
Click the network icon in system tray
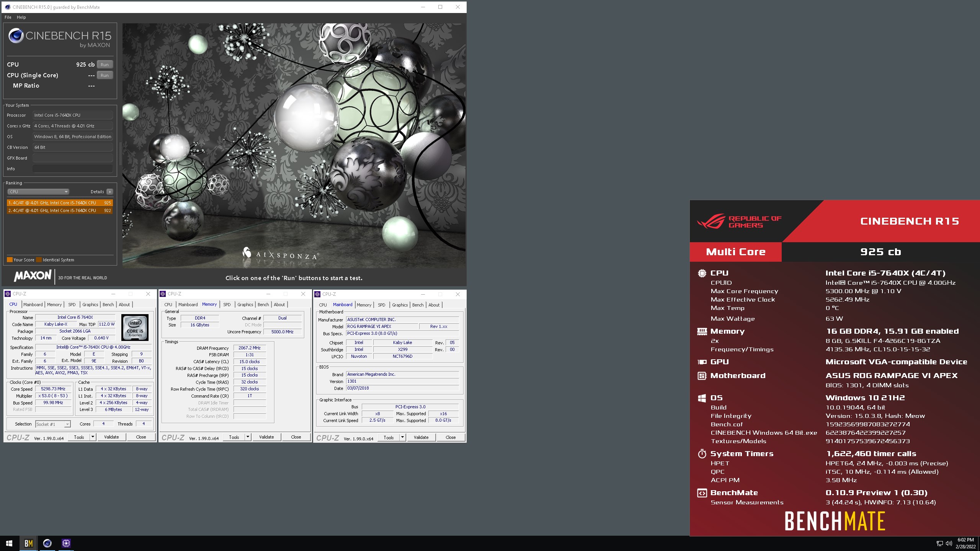[939, 543]
